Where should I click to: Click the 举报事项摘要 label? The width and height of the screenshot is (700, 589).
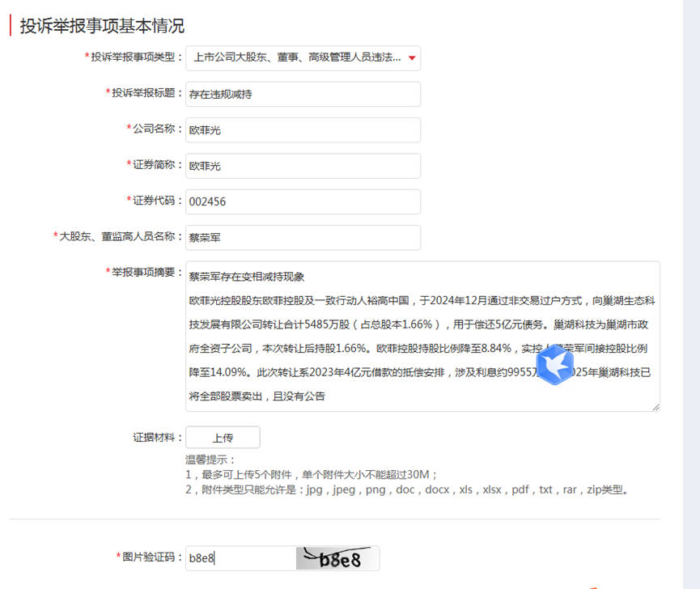[144, 272]
